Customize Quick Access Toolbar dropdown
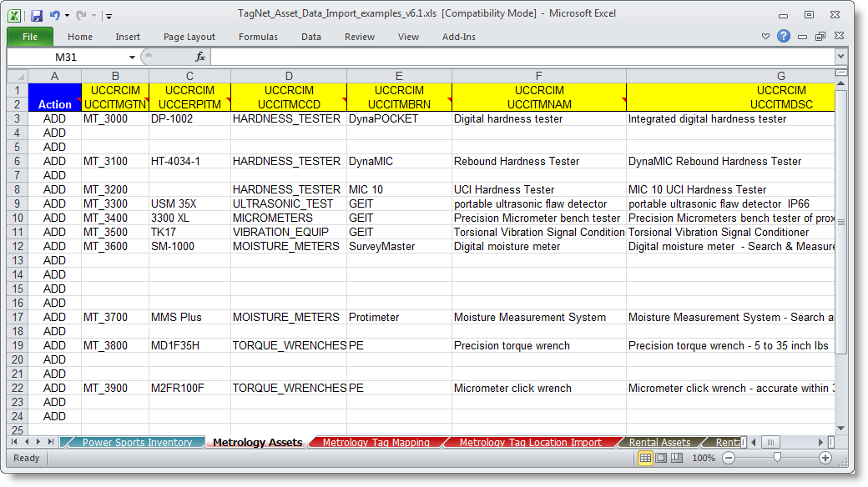This screenshot has width=868, height=487. pyautogui.click(x=108, y=16)
